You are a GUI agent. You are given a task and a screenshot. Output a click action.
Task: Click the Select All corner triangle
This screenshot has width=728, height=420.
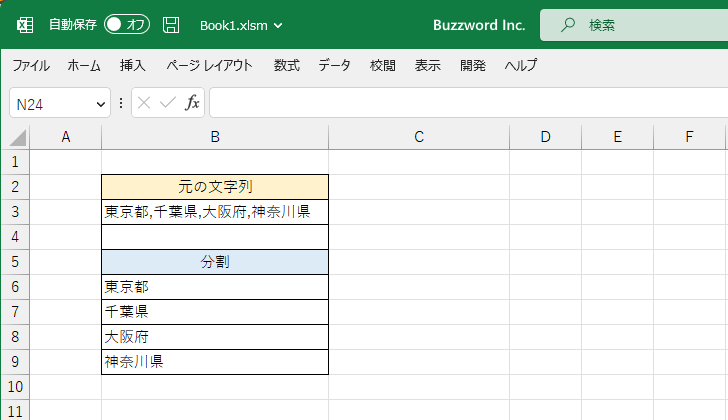click(17, 138)
